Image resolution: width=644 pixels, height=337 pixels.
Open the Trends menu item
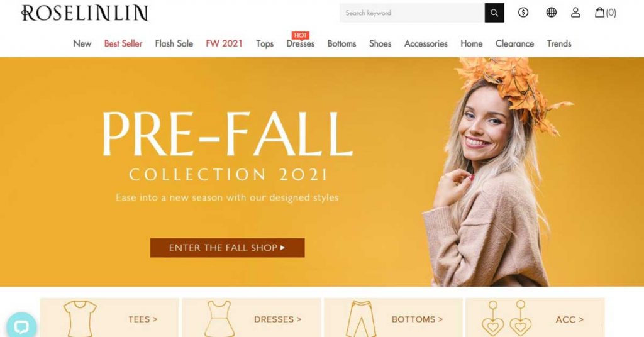pos(559,43)
